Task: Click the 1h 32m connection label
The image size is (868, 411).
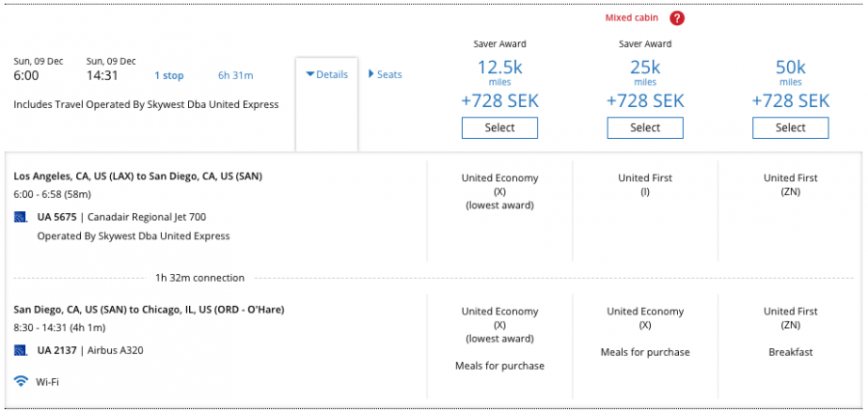Action: point(200,278)
